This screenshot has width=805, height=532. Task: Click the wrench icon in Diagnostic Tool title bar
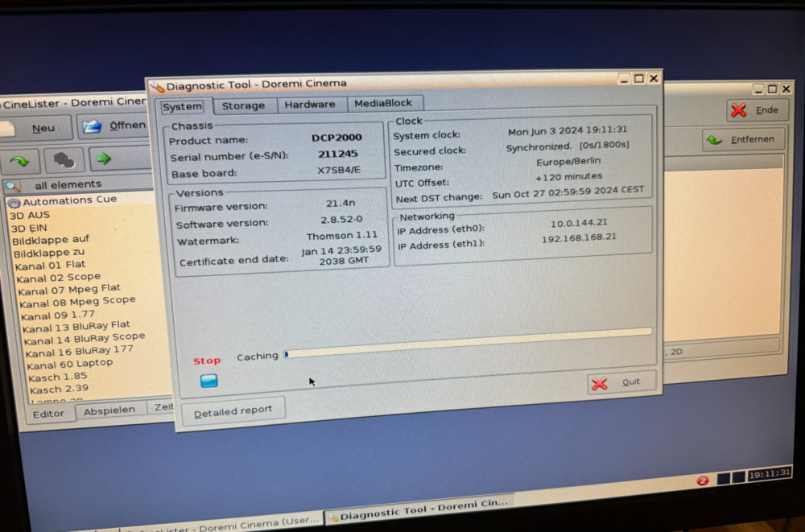click(x=157, y=85)
